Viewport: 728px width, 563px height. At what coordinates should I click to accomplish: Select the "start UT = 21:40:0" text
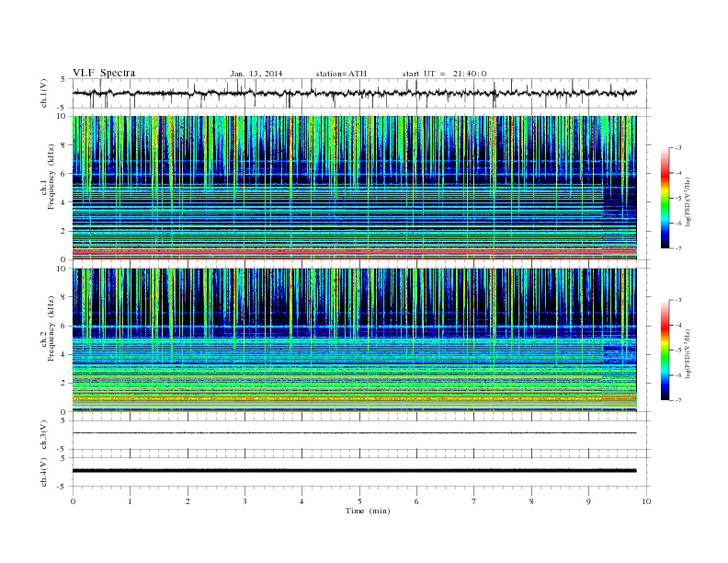444,74
